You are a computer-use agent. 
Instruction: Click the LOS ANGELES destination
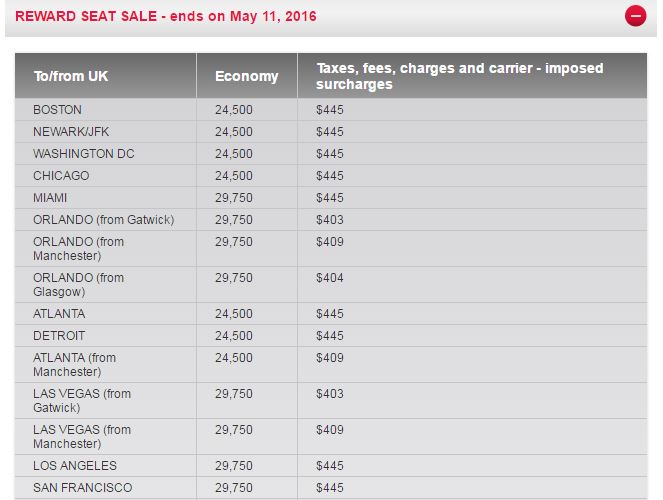pyautogui.click(x=75, y=466)
